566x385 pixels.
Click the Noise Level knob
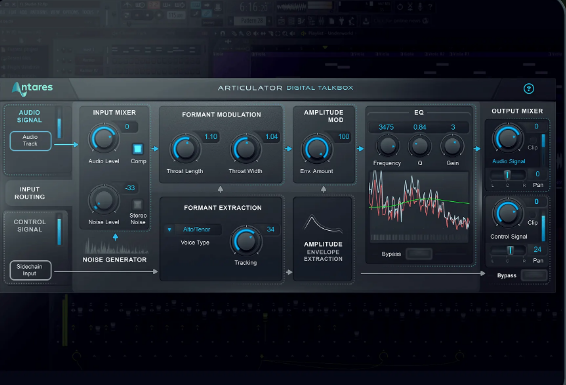click(x=103, y=200)
